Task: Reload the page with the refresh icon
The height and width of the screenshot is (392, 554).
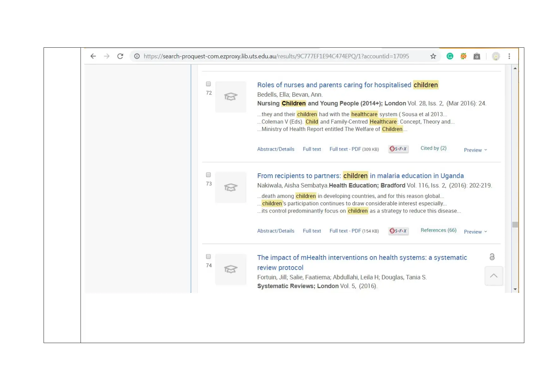Action: 120,56
